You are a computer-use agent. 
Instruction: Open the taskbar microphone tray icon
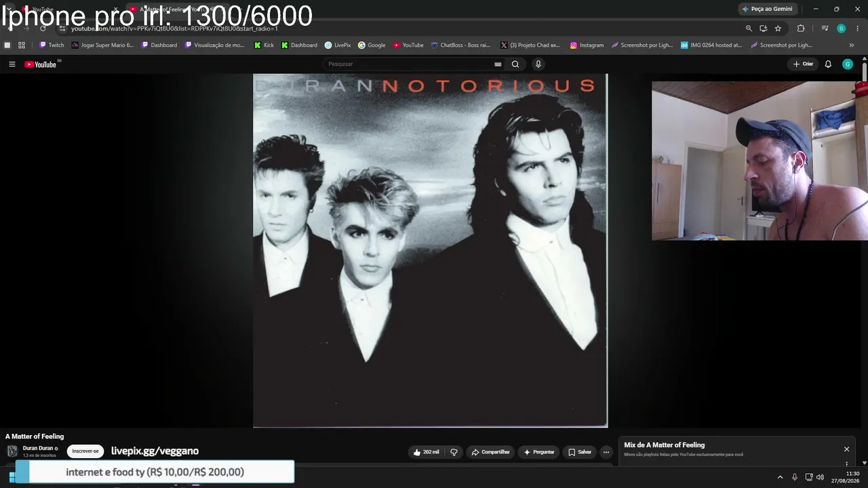(795, 477)
